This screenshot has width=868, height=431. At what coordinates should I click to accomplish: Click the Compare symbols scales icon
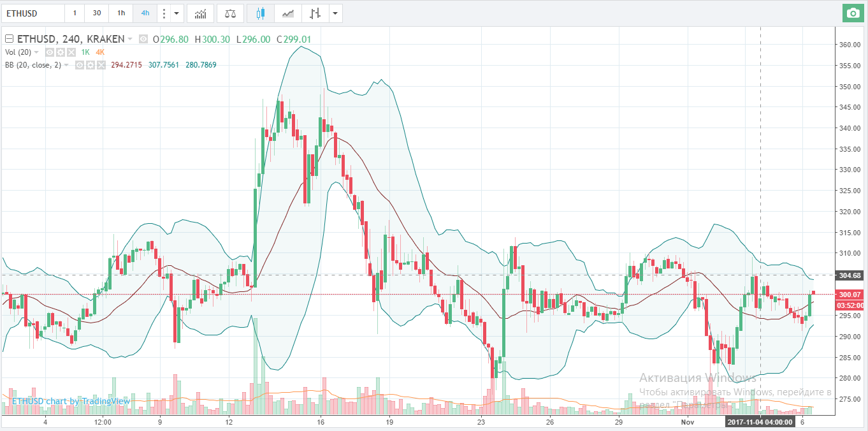230,13
